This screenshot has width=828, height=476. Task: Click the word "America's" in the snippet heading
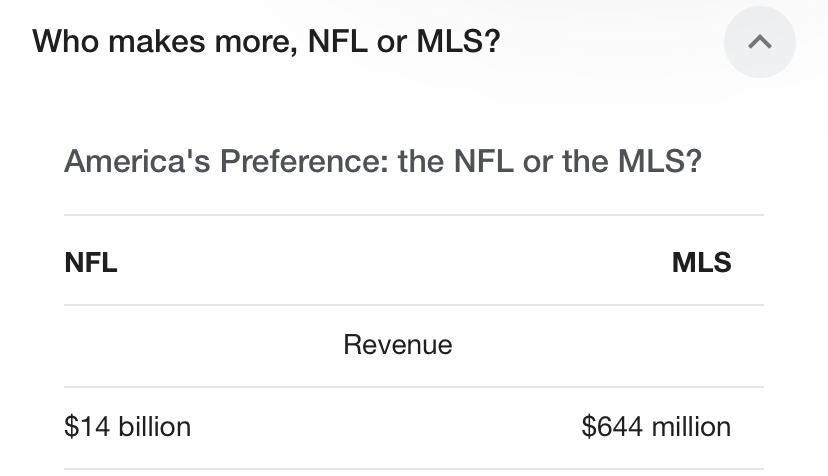[137, 161]
